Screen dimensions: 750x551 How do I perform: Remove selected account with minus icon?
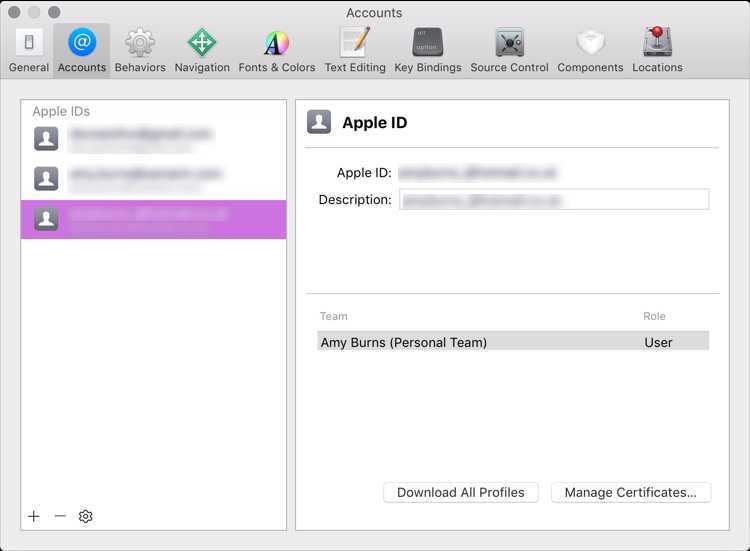click(x=60, y=516)
